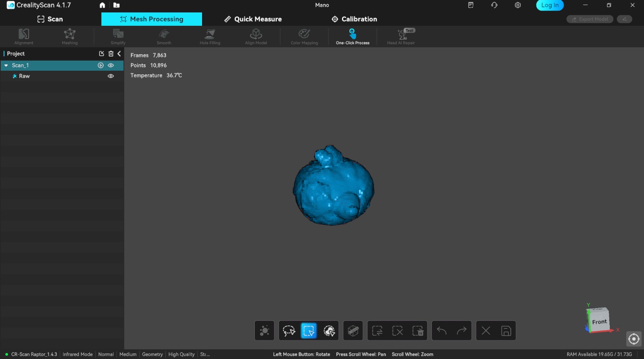Click Normal in the status bar
This screenshot has height=359, width=644.
pos(106,354)
